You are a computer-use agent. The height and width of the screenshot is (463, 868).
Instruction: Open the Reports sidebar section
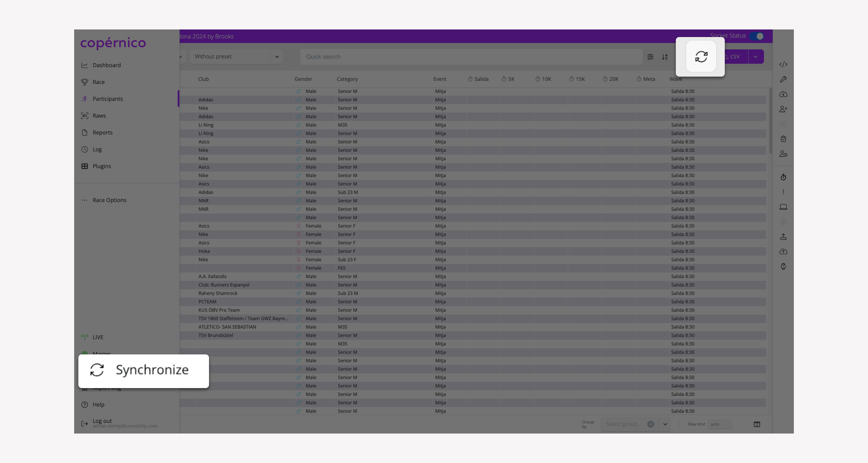(102, 133)
